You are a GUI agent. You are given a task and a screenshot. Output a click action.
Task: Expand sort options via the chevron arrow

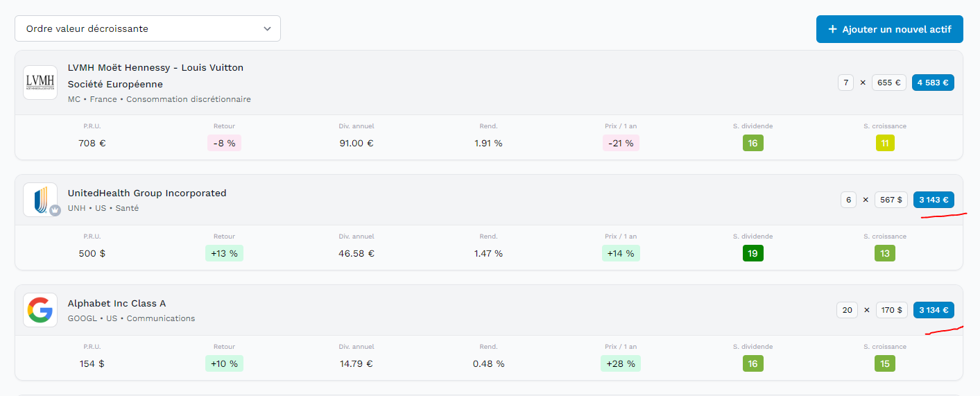[267, 28]
